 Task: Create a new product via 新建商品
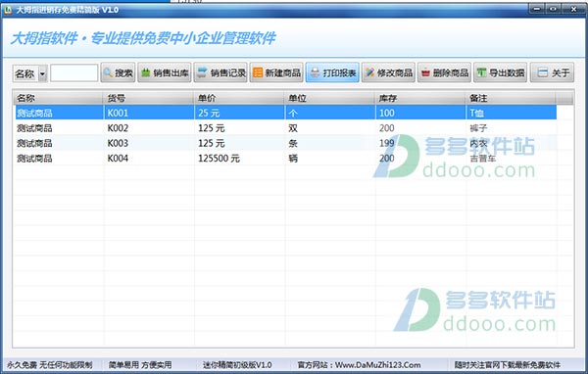point(276,72)
